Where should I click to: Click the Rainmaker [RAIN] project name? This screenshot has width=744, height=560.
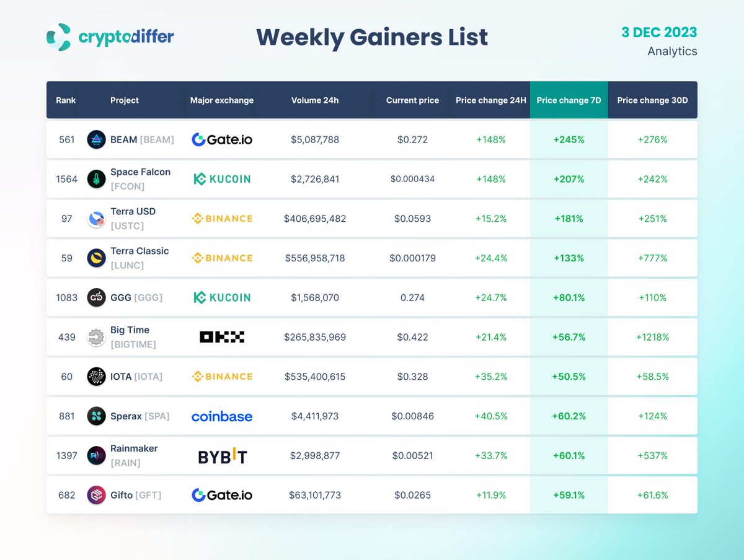(x=134, y=455)
